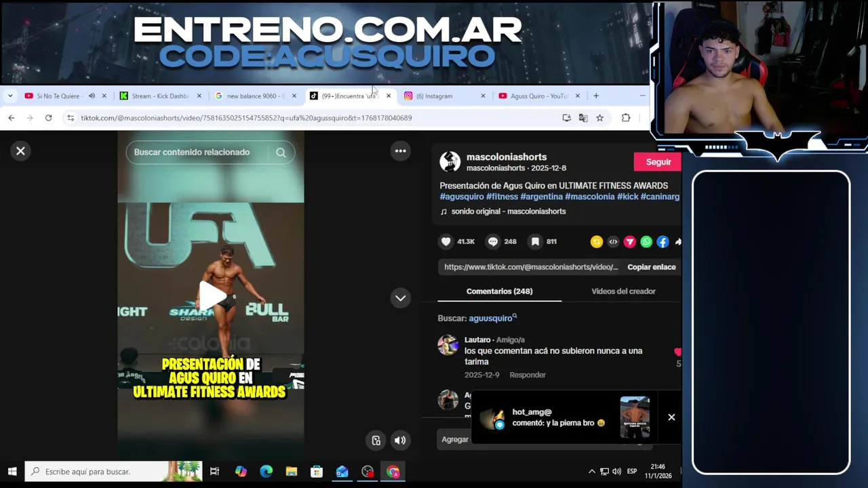Reload the TikTok page
Image resolution: width=868 pixels, height=488 pixels.
click(x=48, y=118)
